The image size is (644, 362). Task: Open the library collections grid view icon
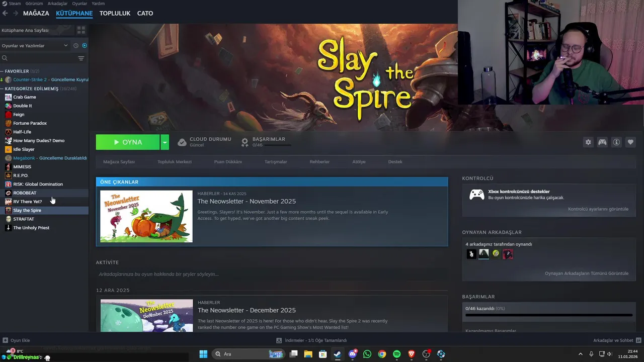81,30
